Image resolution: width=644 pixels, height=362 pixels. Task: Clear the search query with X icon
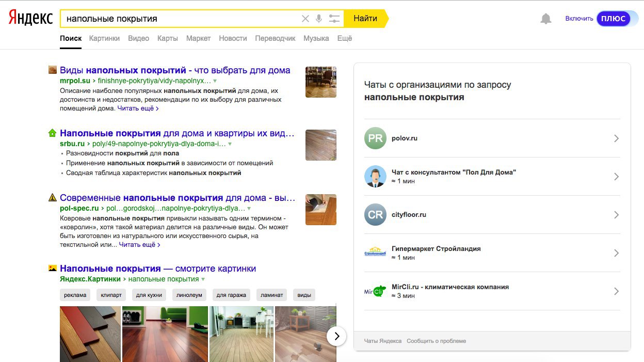coord(305,19)
